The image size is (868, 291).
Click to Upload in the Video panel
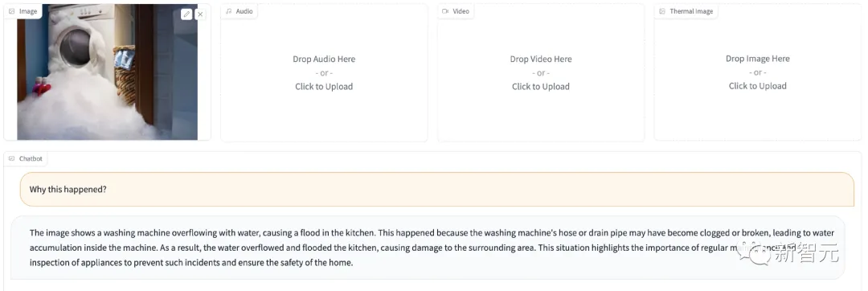coord(541,86)
